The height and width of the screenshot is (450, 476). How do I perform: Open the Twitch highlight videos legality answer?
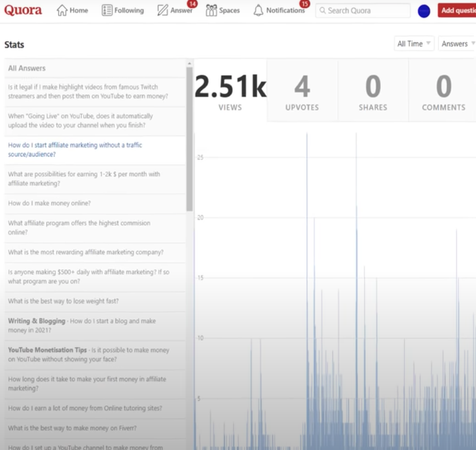[x=95, y=91]
